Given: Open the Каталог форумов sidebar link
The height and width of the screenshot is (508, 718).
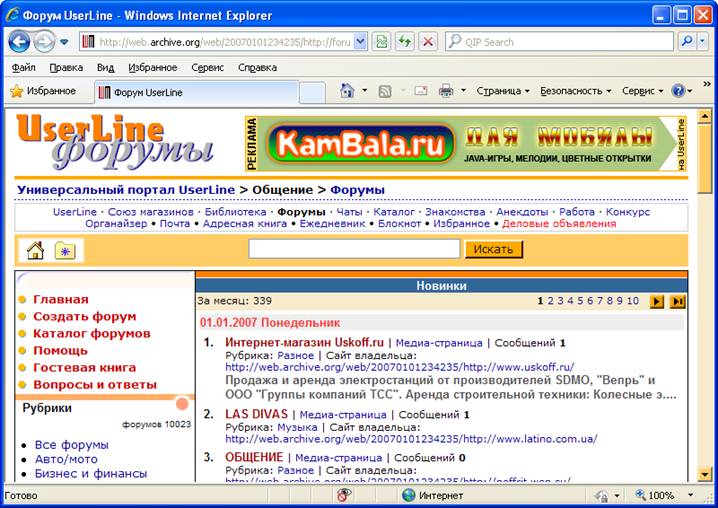Looking at the screenshot, I should click(92, 333).
